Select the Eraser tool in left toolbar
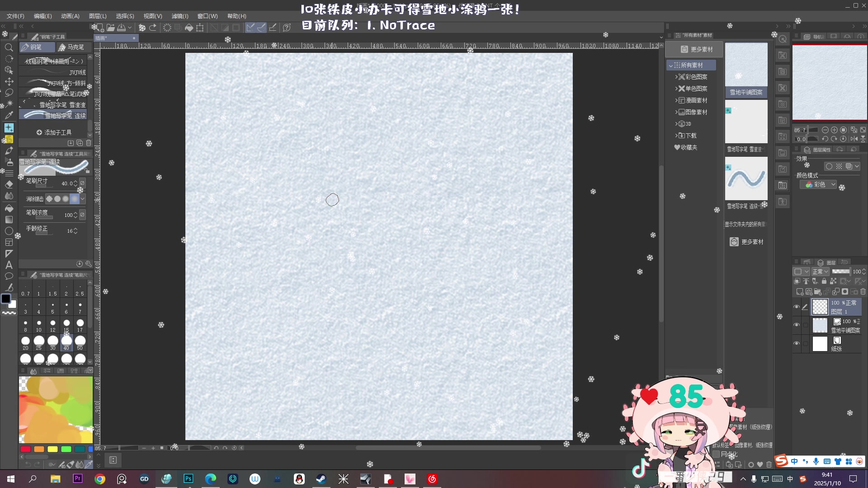The image size is (868, 488). (x=9, y=184)
